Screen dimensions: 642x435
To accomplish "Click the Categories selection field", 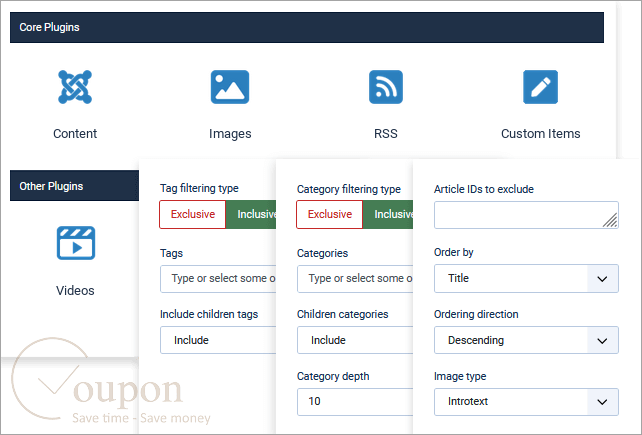I will (x=355, y=279).
